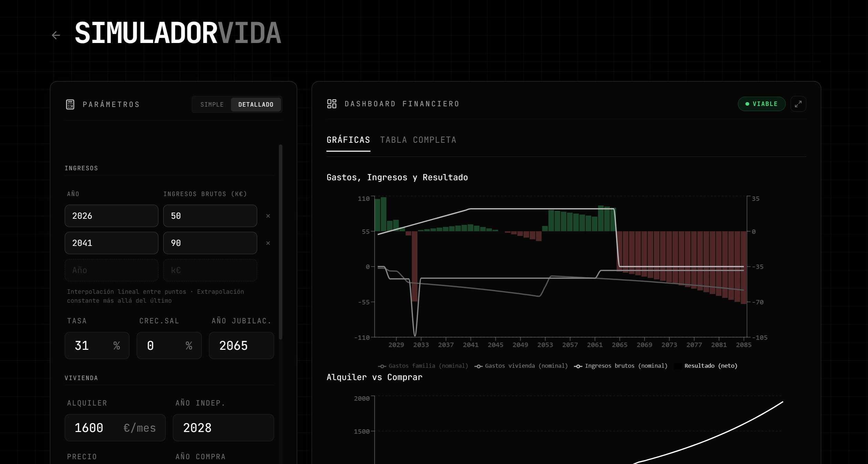
Task: Edit gross income value 50
Action: tap(210, 216)
